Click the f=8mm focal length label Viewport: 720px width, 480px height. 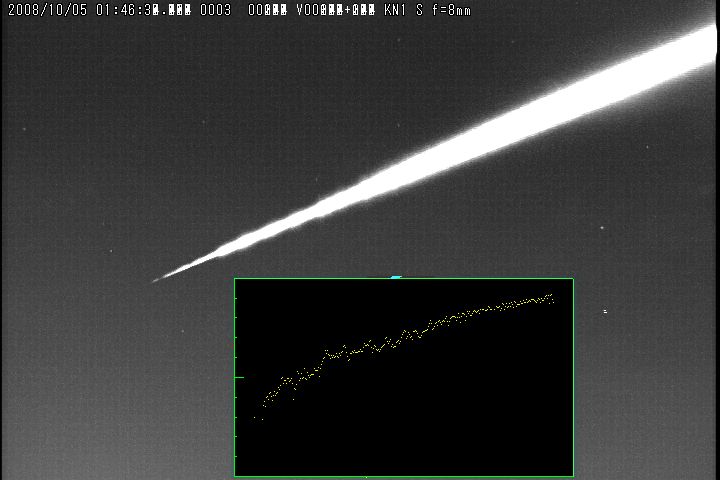pos(449,10)
